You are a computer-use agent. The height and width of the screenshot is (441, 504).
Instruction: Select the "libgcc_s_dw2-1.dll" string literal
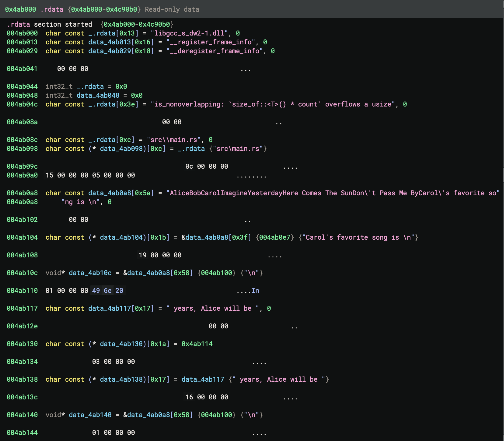pos(189,33)
